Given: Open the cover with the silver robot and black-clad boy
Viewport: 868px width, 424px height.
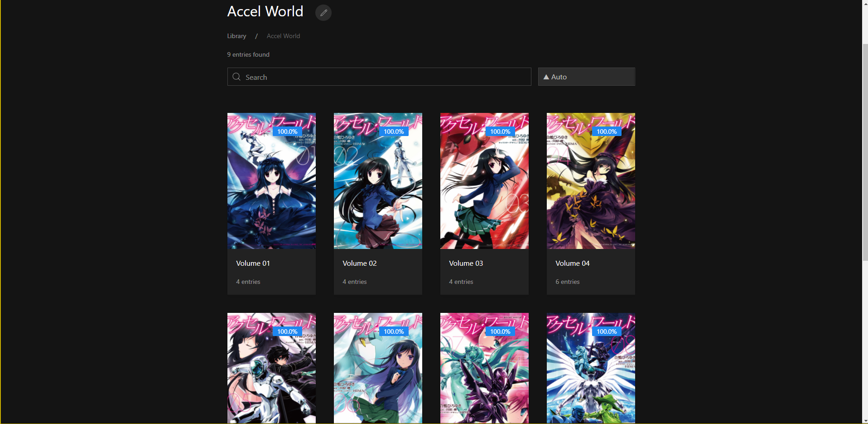Looking at the screenshot, I should pos(271,368).
